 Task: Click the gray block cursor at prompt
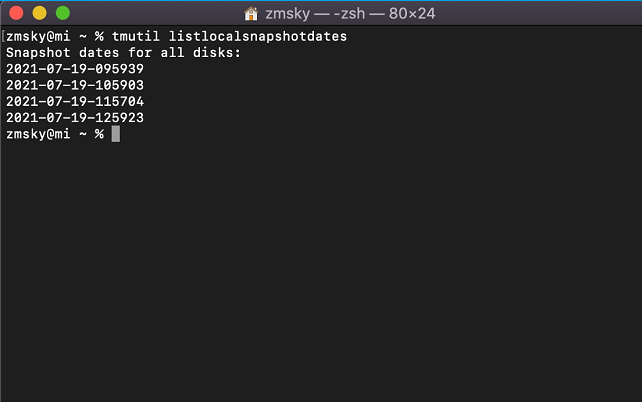[x=116, y=134]
